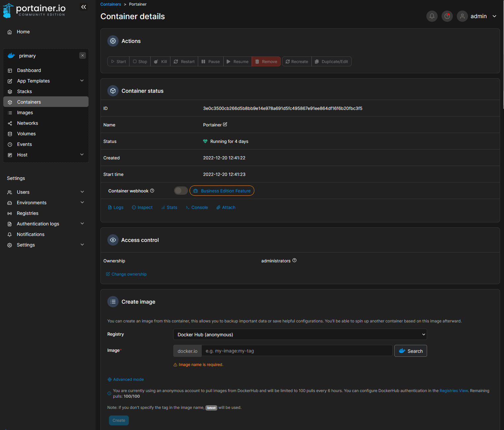
Task: Open the Images sidebar page
Action: pos(25,113)
